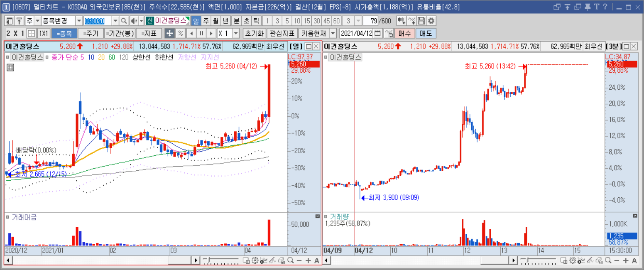Maximize daily chart pane via [일] box icon
This screenshot has width=644, height=270.
(309, 46)
